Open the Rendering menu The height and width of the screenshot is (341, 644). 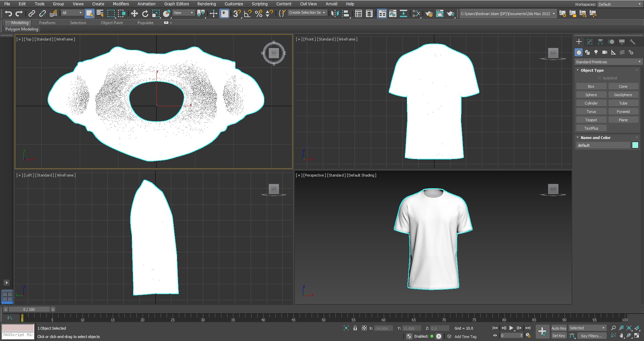(207, 4)
